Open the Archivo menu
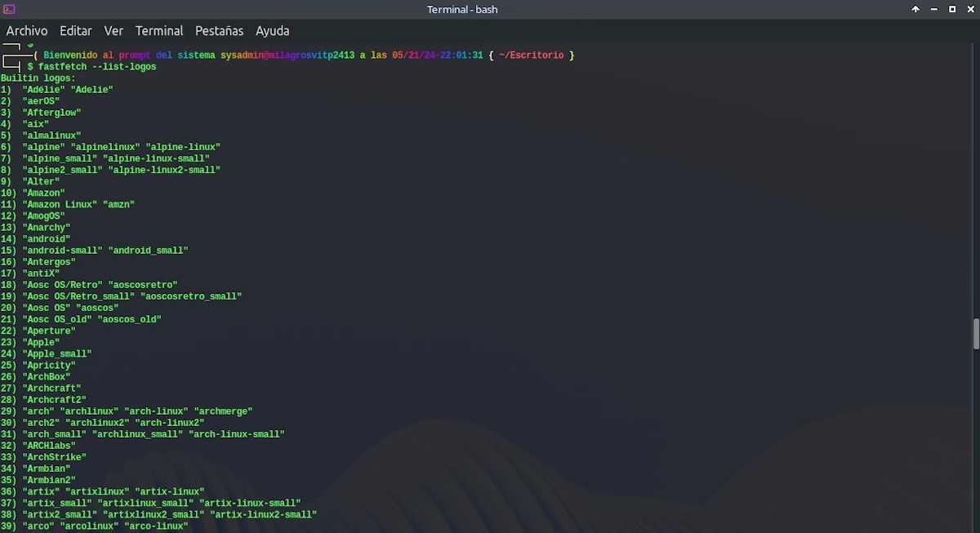Image resolution: width=980 pixels, height=533 pixels. click(27, 30)
